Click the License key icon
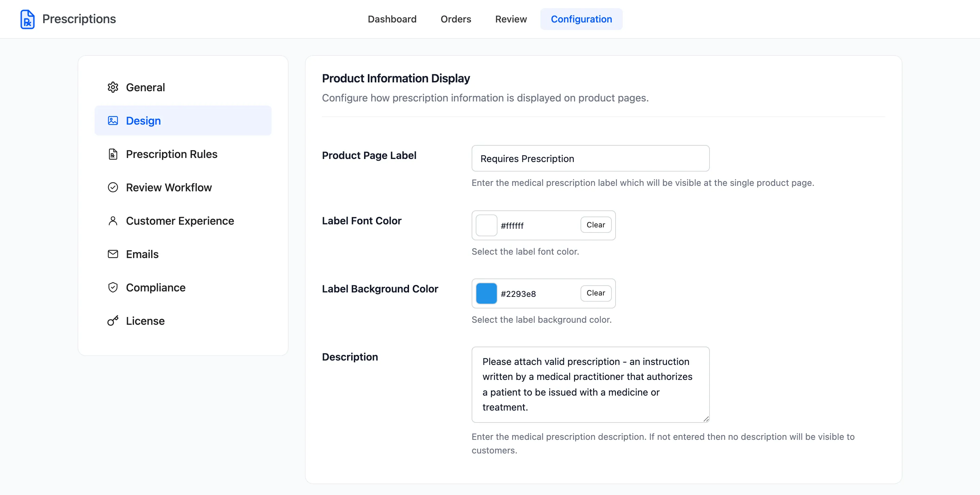 click(x=113, y=321)
